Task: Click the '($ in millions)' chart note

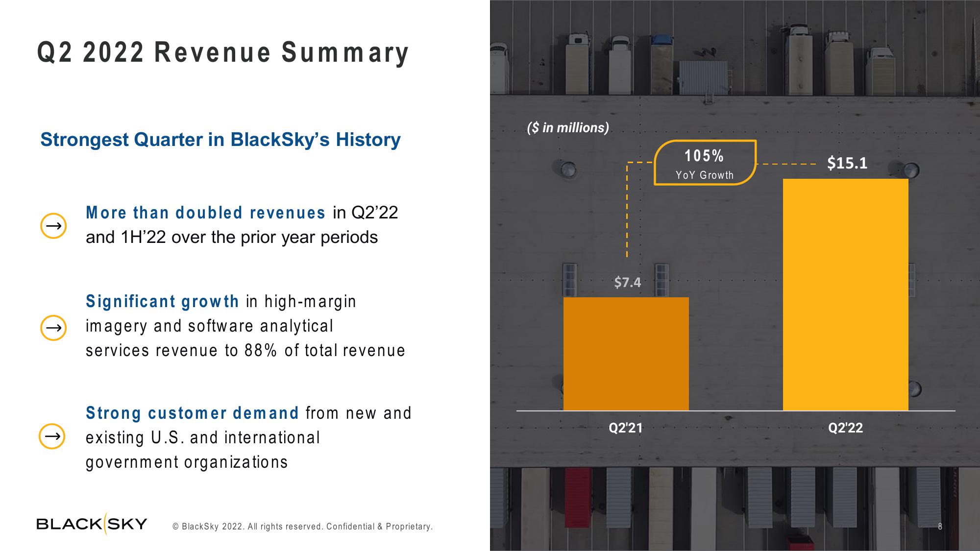Action: tap(568, 128)
